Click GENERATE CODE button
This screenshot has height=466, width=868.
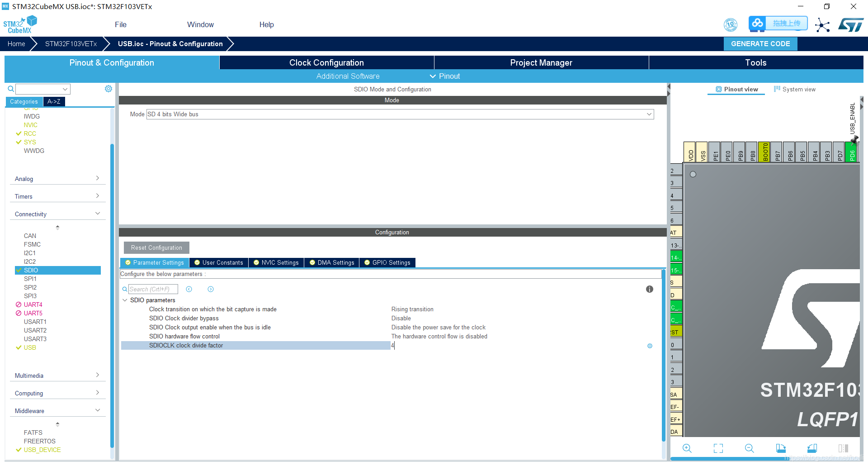point(760,44)
